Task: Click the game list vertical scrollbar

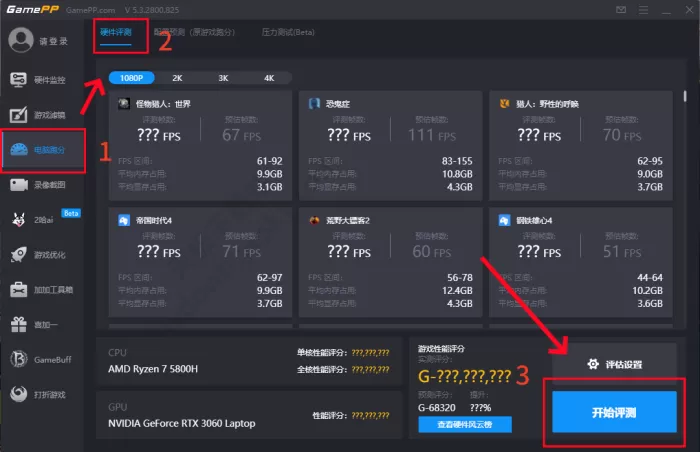Action: click(684, 96)
